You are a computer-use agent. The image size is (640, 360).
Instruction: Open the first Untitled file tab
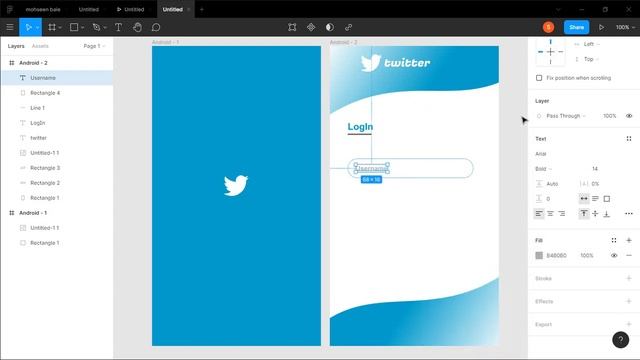click(89, 9)
